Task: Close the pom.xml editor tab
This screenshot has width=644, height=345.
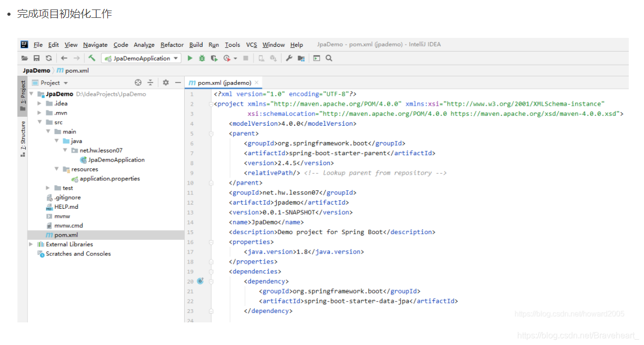Action: pos(257,83)
